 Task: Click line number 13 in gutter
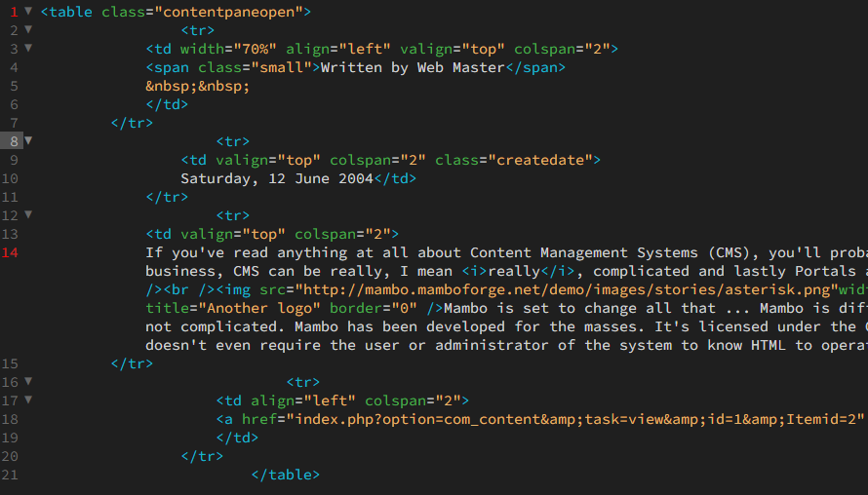click(10, 234)
